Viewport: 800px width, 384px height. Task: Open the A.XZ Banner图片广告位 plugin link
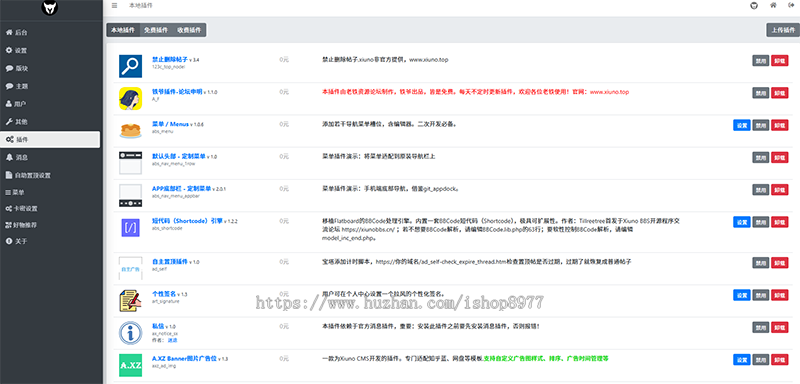click(x=185, y=358)
